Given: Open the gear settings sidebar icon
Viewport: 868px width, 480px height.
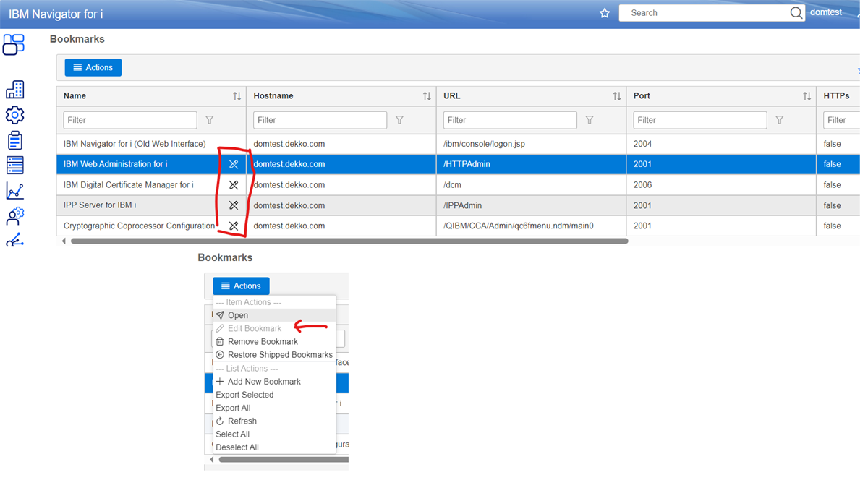Looking at the screenshot, I should click(x=14, y=115).
